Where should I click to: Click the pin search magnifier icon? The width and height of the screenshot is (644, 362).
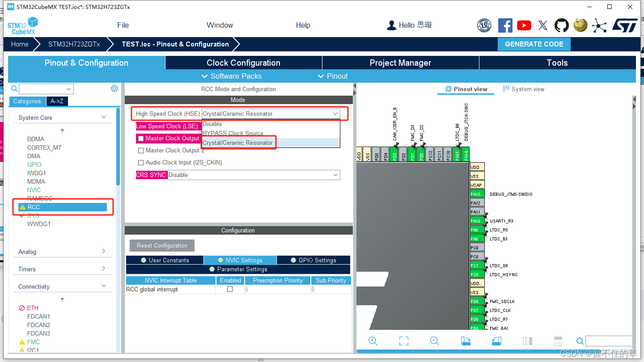[x=580, y=341]
